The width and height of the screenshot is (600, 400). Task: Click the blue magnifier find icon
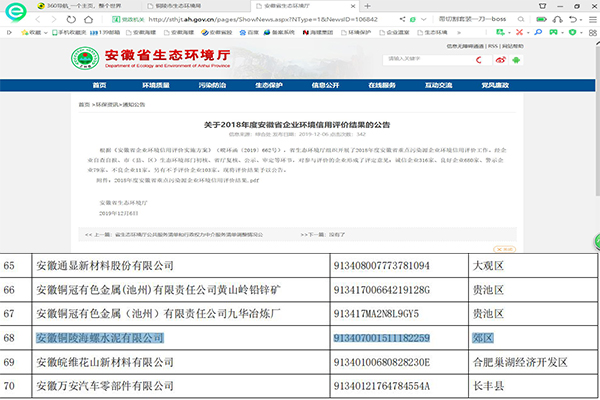pos(538,32)
